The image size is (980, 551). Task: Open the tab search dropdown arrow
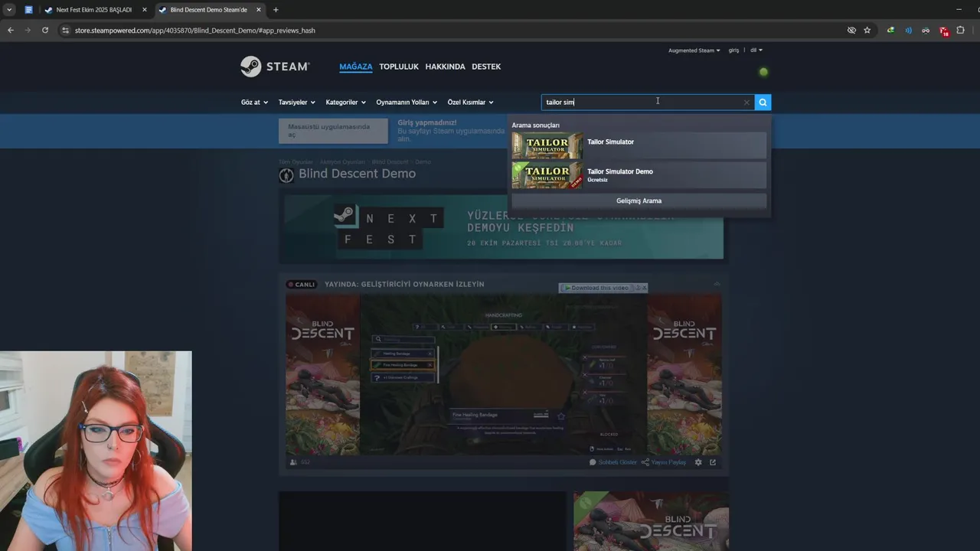(x=9, y=10)
